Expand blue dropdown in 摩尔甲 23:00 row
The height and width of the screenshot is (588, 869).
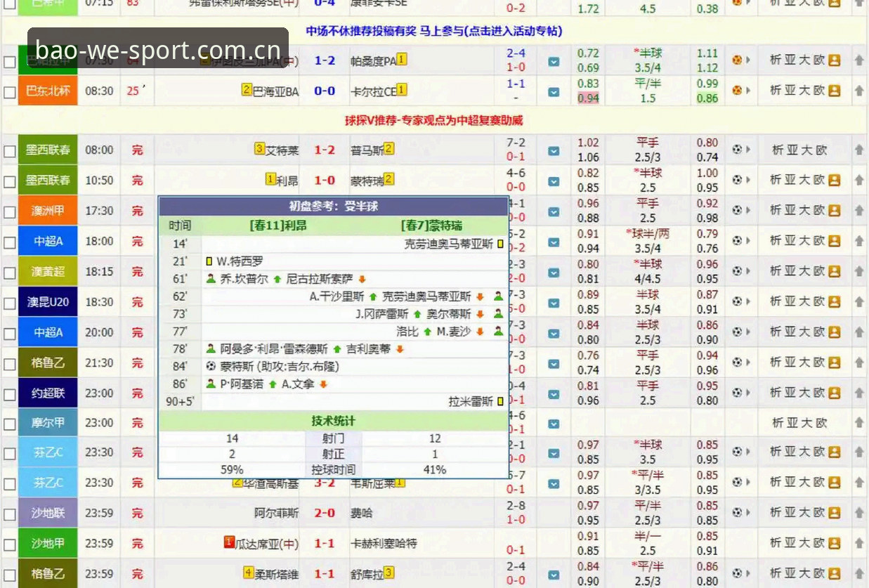[554, 424]
